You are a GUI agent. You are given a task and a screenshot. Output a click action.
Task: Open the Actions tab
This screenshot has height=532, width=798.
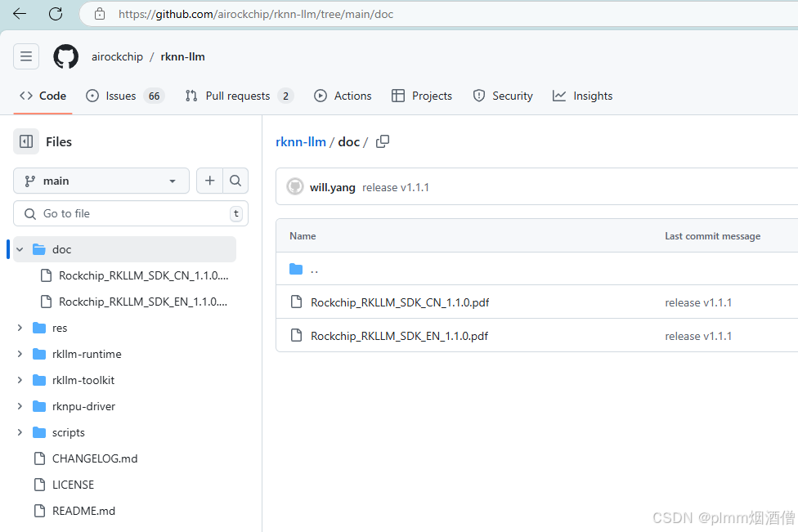(343, 96)
